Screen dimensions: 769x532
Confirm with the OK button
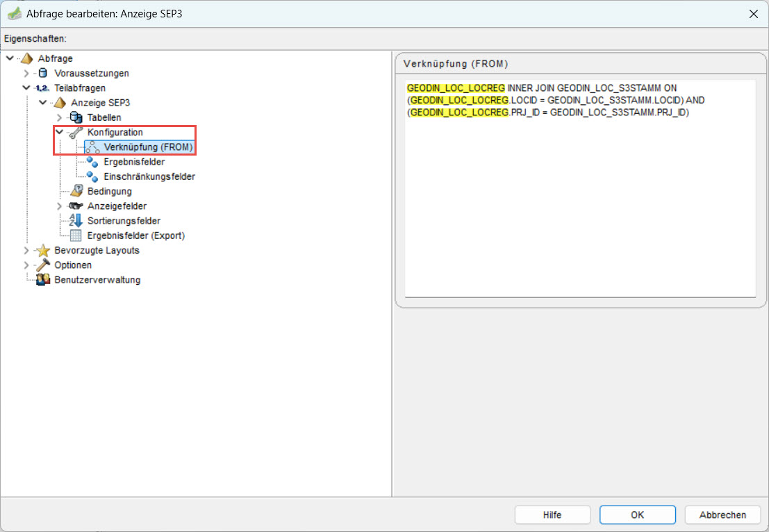pos(638,515)
